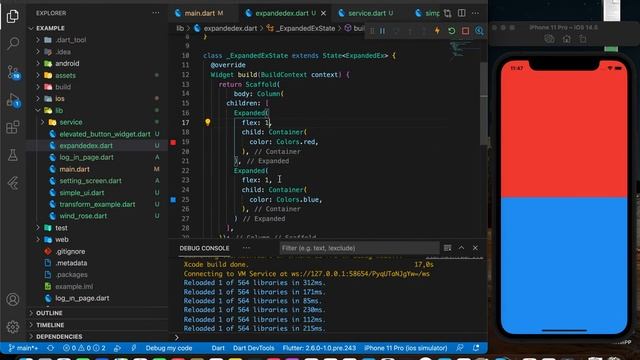
Task: Click the notifications bell in status bar
Action: 476,348
